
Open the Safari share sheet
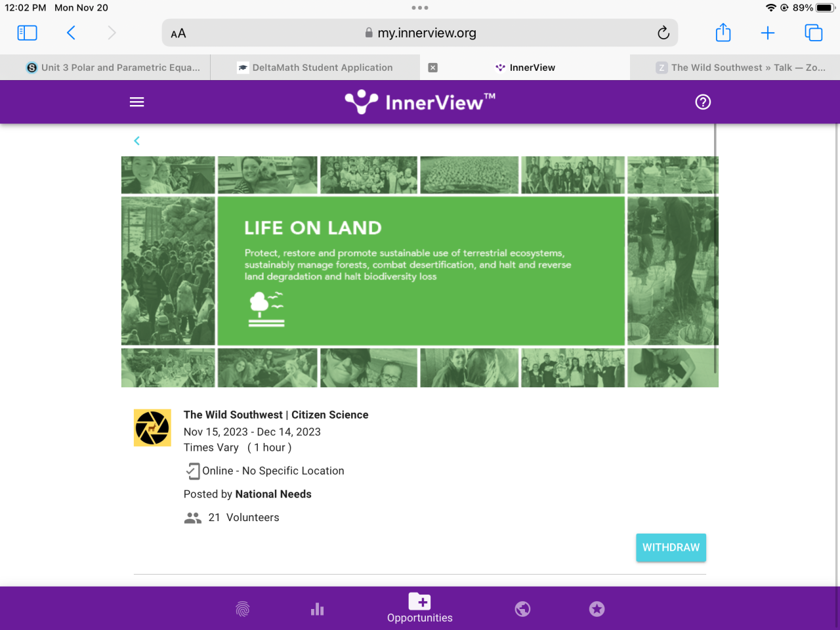tap(723, 32)
